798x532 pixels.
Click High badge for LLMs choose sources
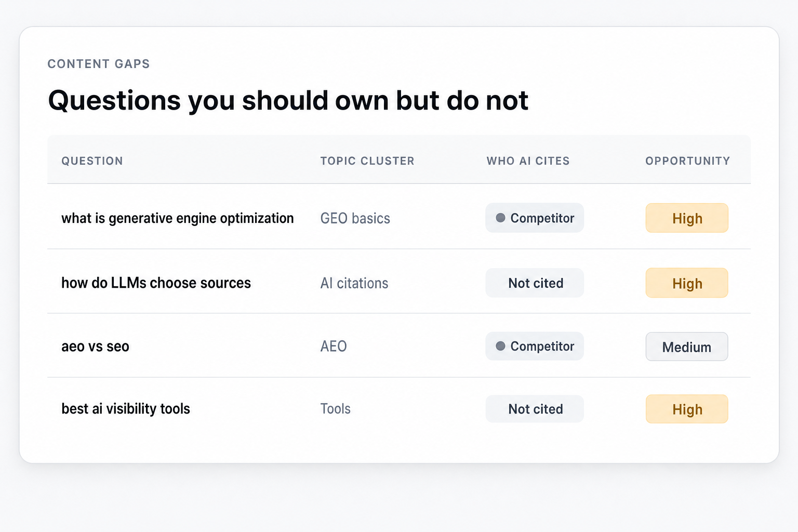687,283
